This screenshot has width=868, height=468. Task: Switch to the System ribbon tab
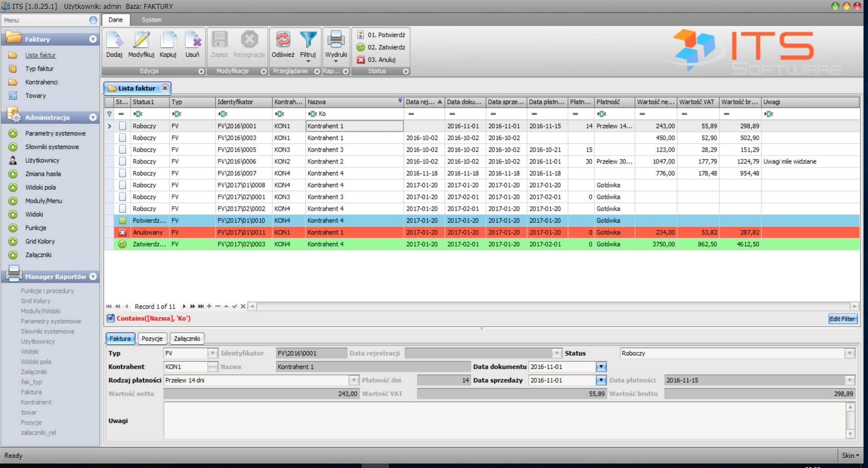(x=151, y=20)
